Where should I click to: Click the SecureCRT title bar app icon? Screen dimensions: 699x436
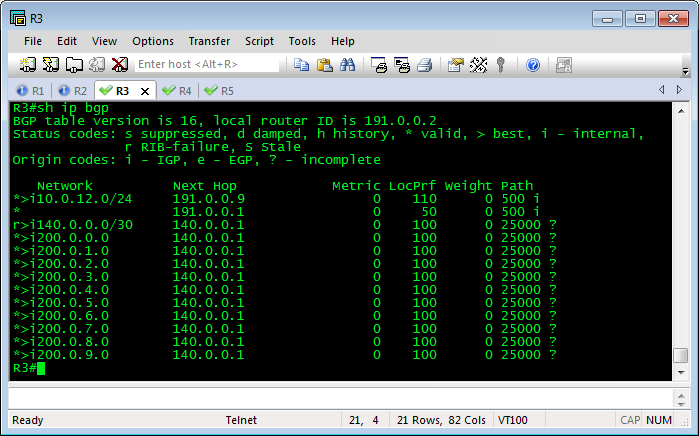click(18, 18)
